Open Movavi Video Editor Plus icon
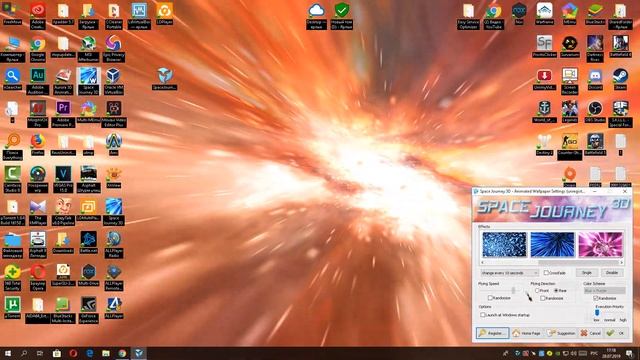Screen dimensions: 640x360 [113, 113]
